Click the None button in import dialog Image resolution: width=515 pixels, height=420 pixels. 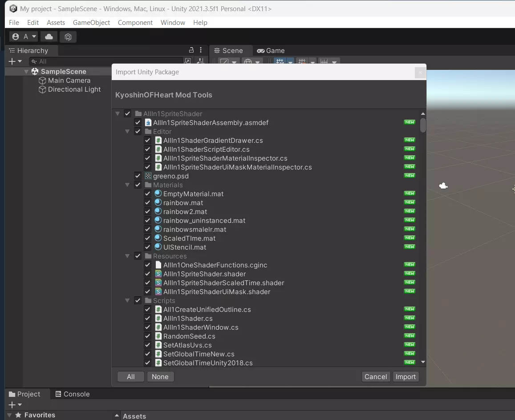(x=160, y=377)
